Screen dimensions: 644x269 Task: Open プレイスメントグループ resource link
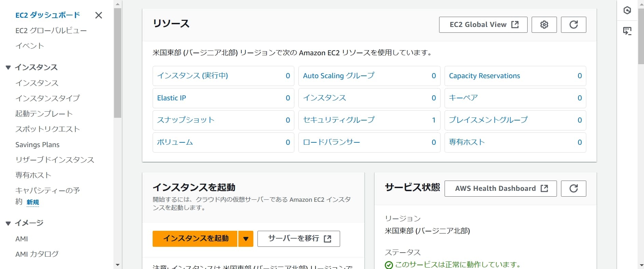click(488, 120)
